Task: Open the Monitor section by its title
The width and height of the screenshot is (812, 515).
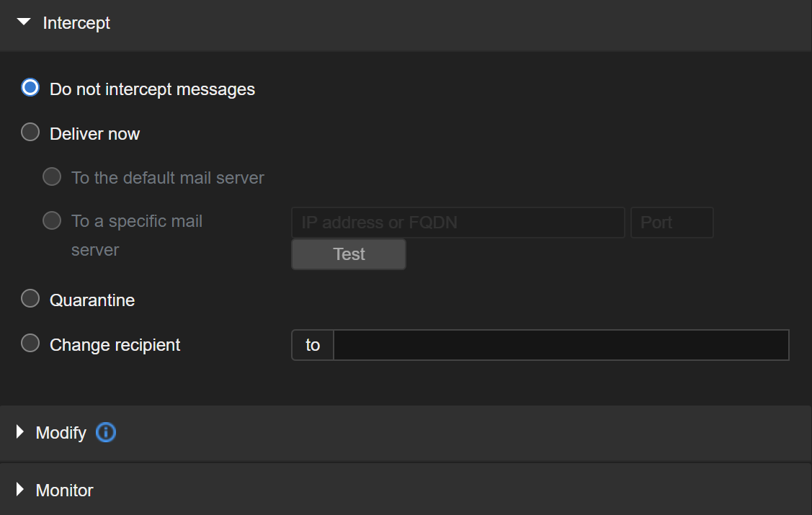Action: click(x=65, y=491)
